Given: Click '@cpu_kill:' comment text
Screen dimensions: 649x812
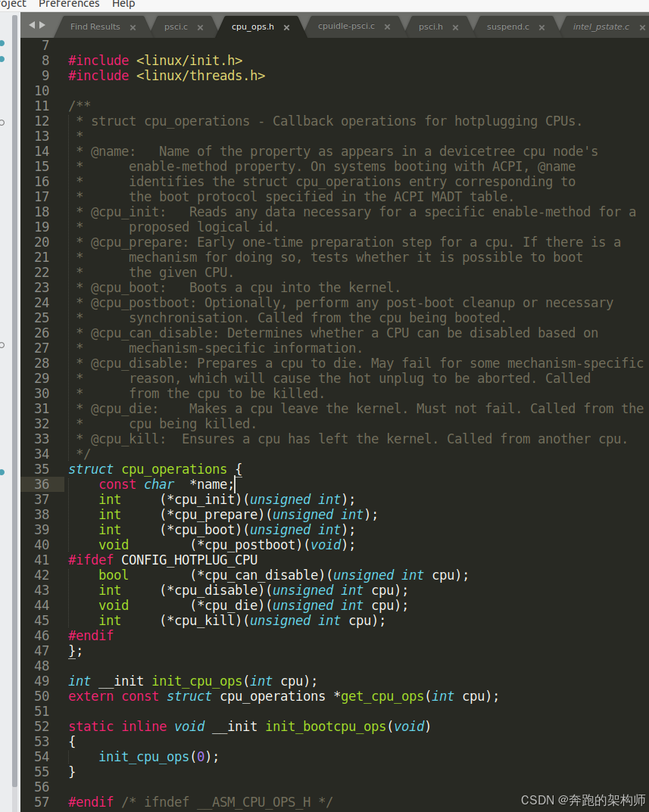Looking at the screenshot, I should point(129,439).
